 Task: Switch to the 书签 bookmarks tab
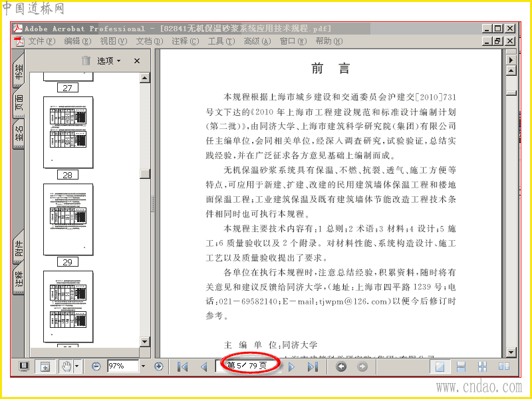click(19, 71)
